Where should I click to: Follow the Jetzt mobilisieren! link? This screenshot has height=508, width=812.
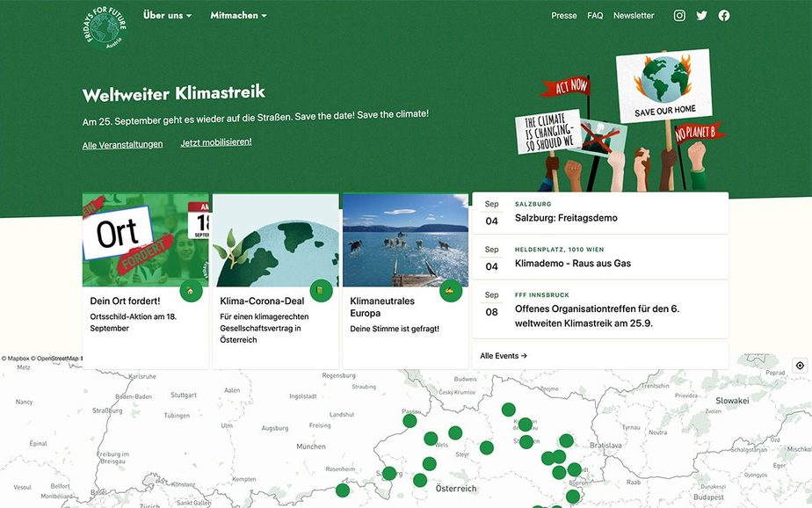point(216,142)
